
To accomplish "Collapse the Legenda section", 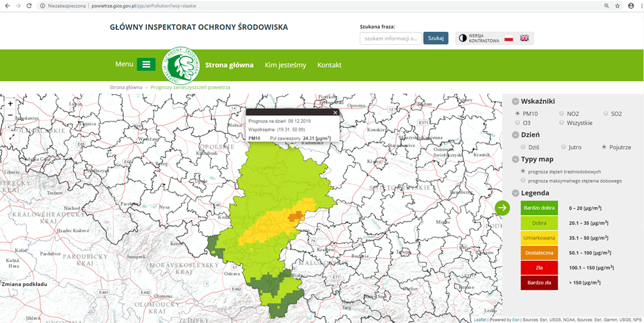I will pyautogui.click(x=515, y=193).
